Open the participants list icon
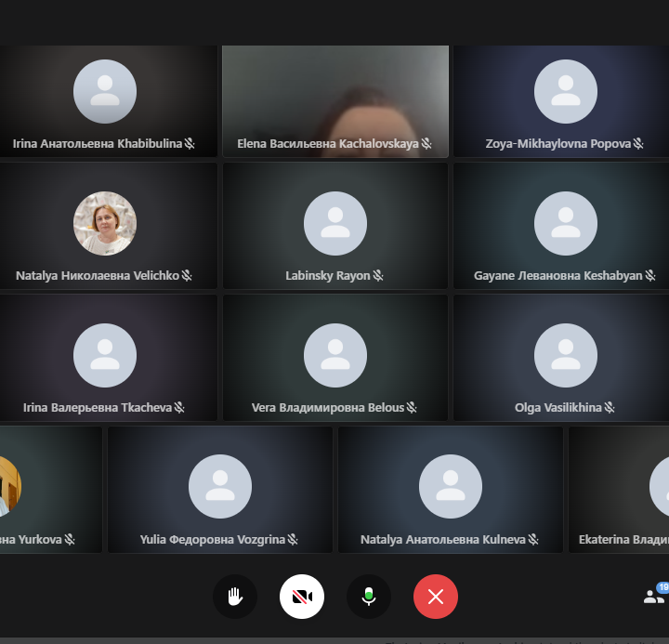Screen dimensions: 669x644 tap(654, 597)
